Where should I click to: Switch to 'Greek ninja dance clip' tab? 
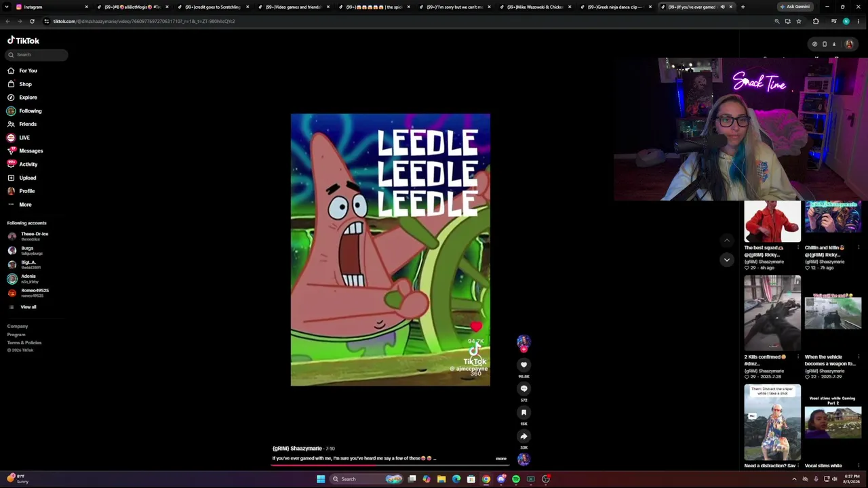[616, 7]
